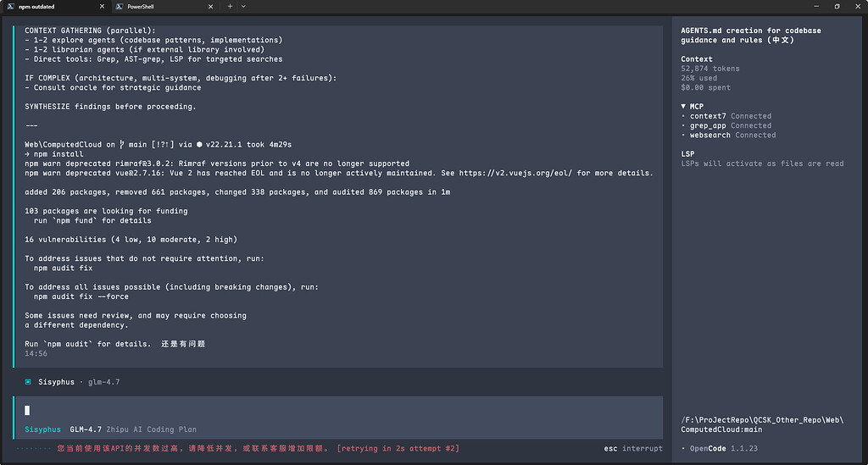Viewport: 868px width, 465px height.
Task: Click the 'CONTEXT GATHERING (parallel):' heading
Action: pos(90,31)
